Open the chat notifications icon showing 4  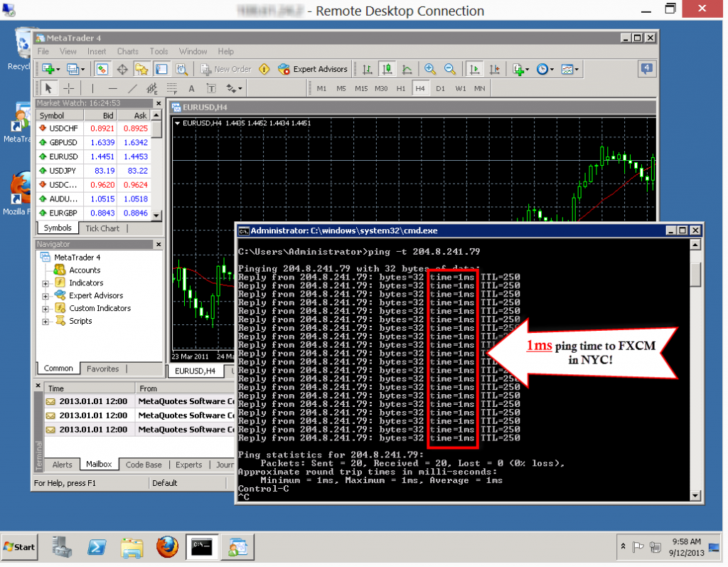(x=646, y=69)
